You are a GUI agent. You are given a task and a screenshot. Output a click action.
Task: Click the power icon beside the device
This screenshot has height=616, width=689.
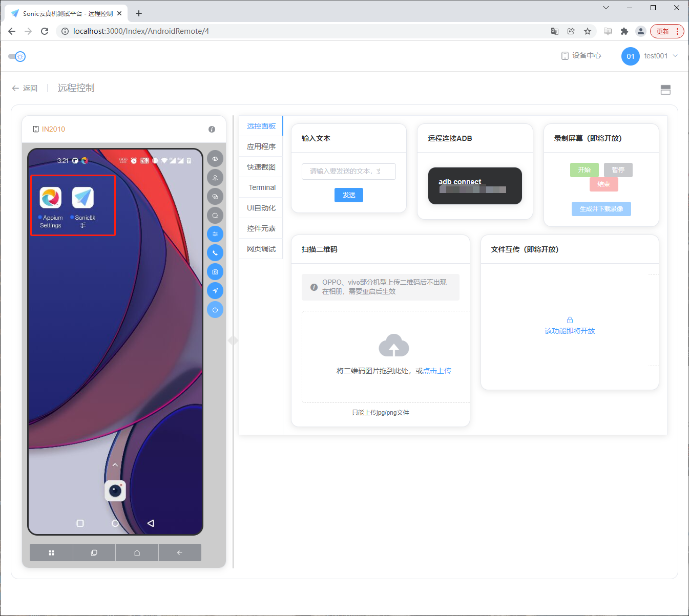215,310
